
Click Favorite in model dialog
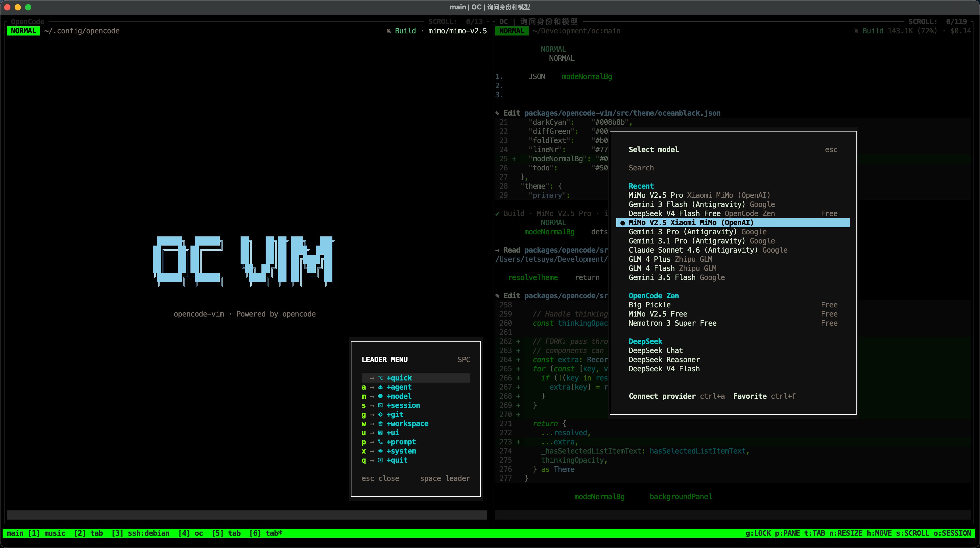pyautogui.click(x=749, y=396)
